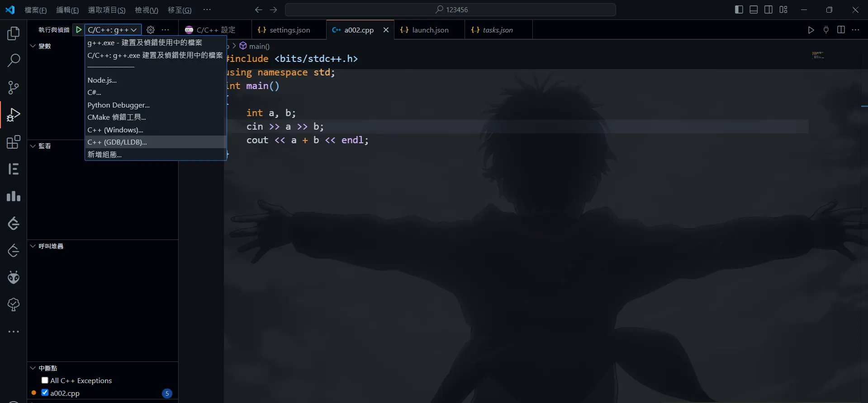Split the editor to the right
The width and height of the screenshot is (868, 403).
coord(841,30)
